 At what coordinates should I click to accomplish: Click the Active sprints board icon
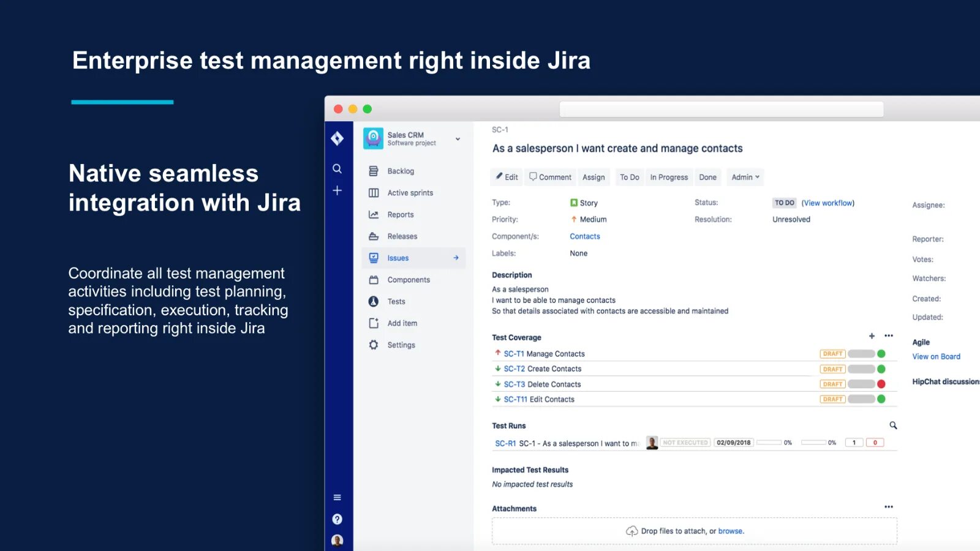tap(374, 193)
